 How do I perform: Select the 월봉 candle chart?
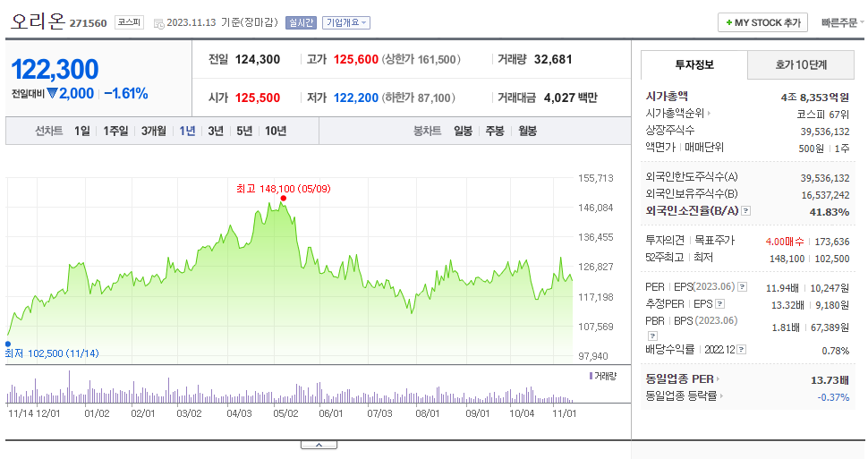[528, 131]
